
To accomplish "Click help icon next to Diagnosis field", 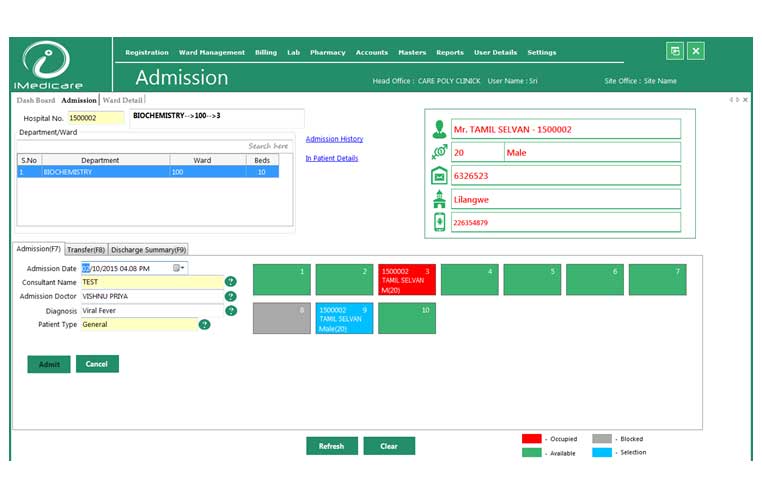I will pos(230,311).
